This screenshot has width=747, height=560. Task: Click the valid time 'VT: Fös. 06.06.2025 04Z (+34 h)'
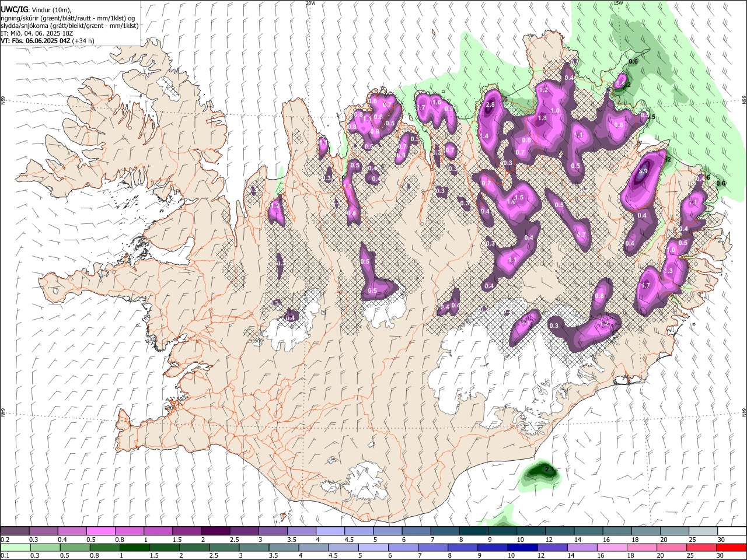point(48,41)
